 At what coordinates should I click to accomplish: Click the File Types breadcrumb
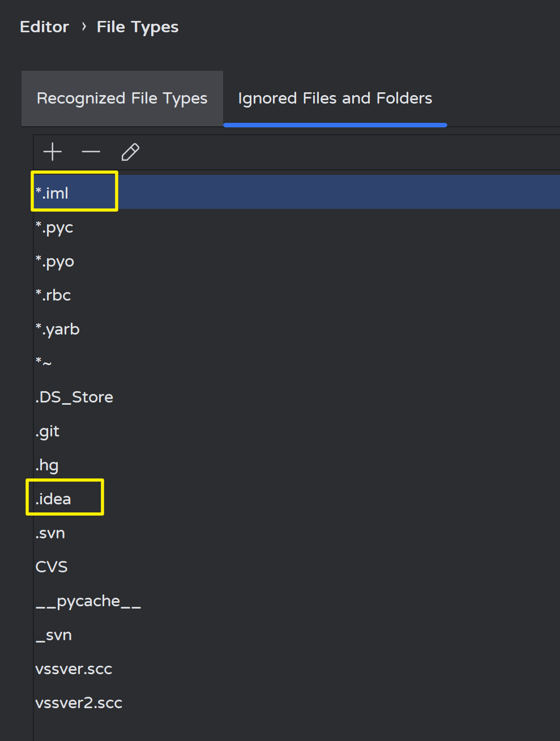pos(138,27)
